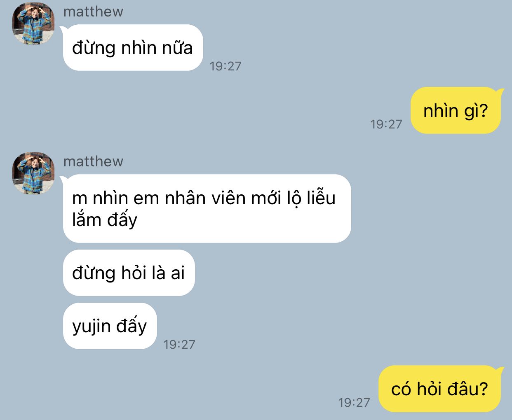
Task: Click the 'matthew' sender name at the top
Action: tap(93, 12)
